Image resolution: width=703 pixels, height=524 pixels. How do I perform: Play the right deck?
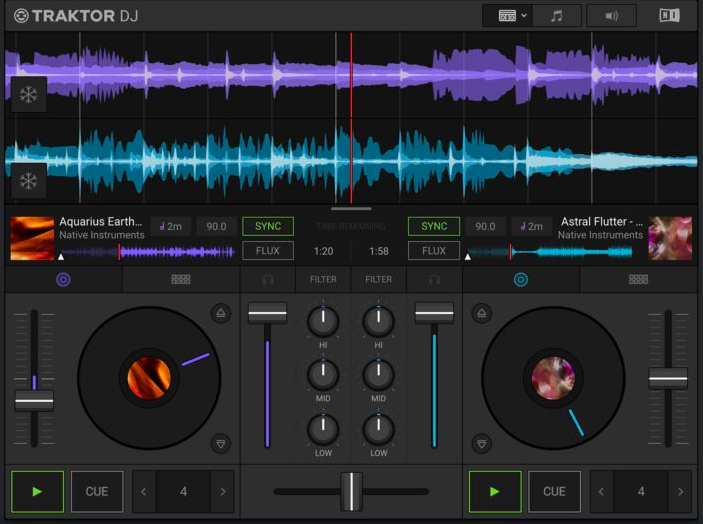click(x=495, y=492)
